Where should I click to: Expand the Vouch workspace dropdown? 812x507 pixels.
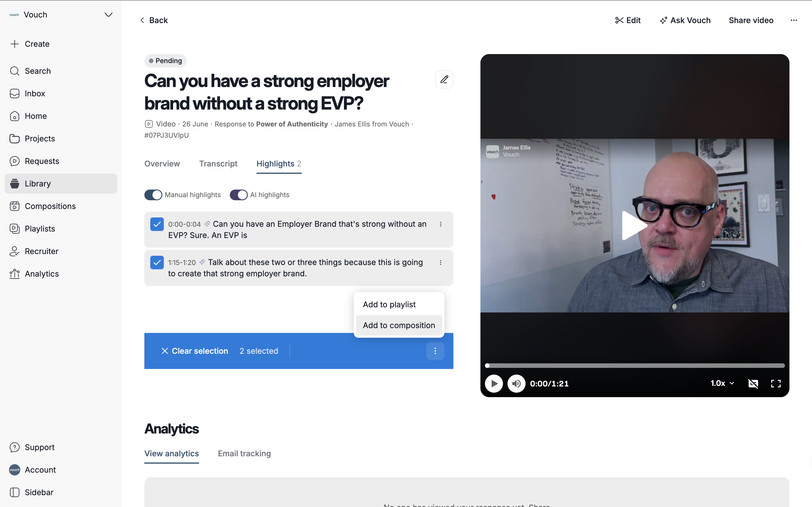[x=108, y=15]
